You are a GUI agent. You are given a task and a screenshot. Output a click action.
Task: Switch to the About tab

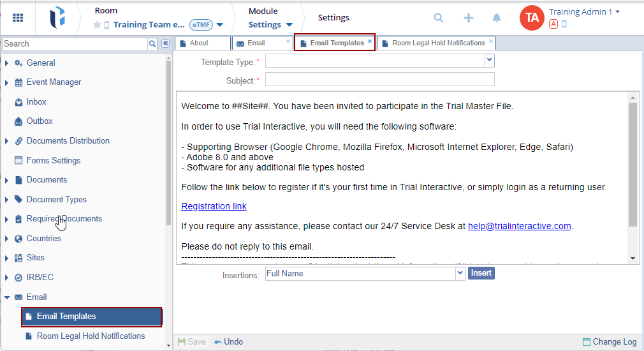(x=199, y=43)
